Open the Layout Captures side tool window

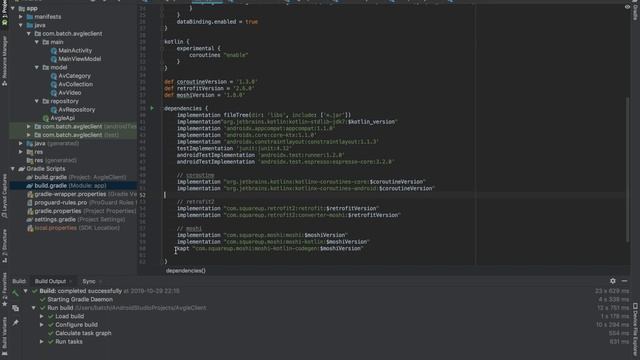click(x=4, y=196)
